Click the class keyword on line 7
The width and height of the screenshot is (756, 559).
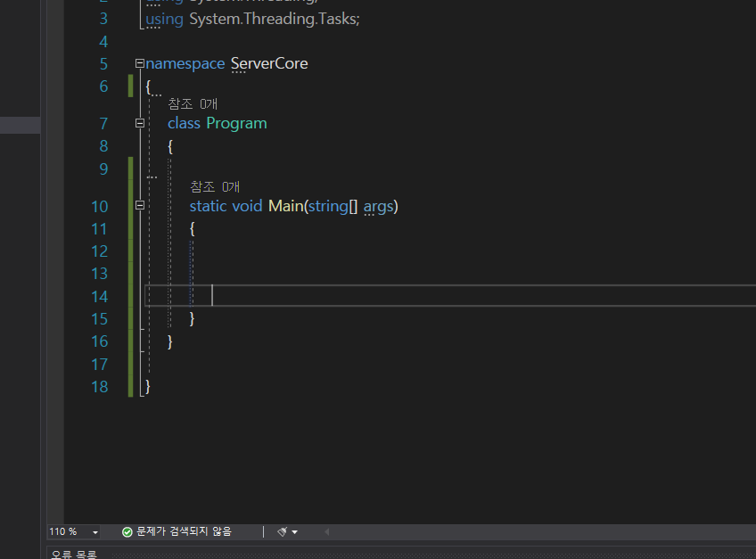point(184,123)
